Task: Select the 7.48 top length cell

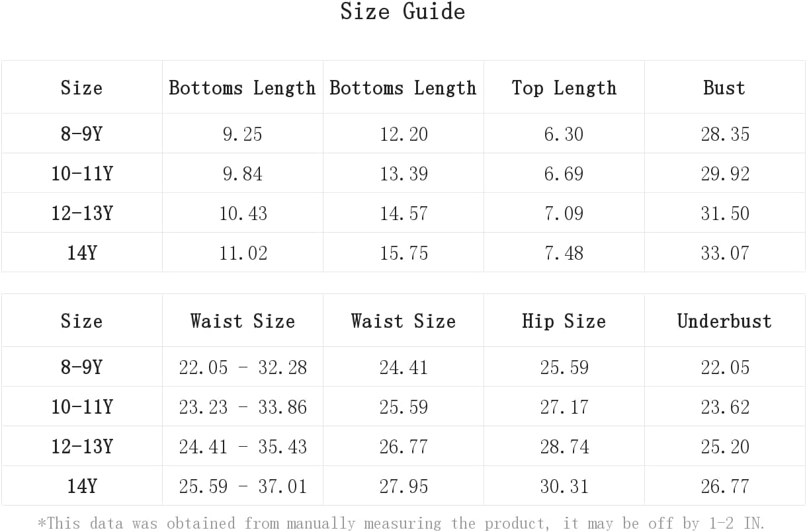Action: tap(564, 253)
